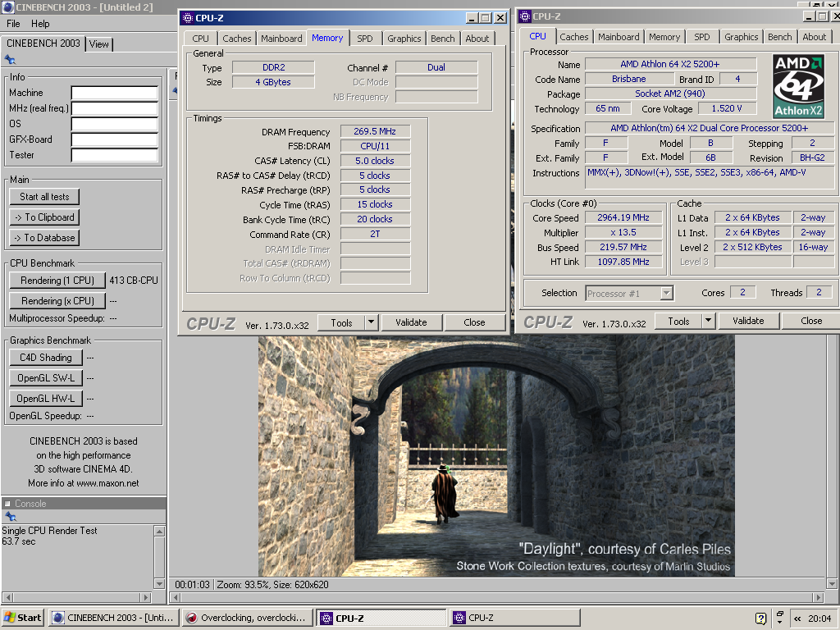Click Start all tests button

coord(44,197)
